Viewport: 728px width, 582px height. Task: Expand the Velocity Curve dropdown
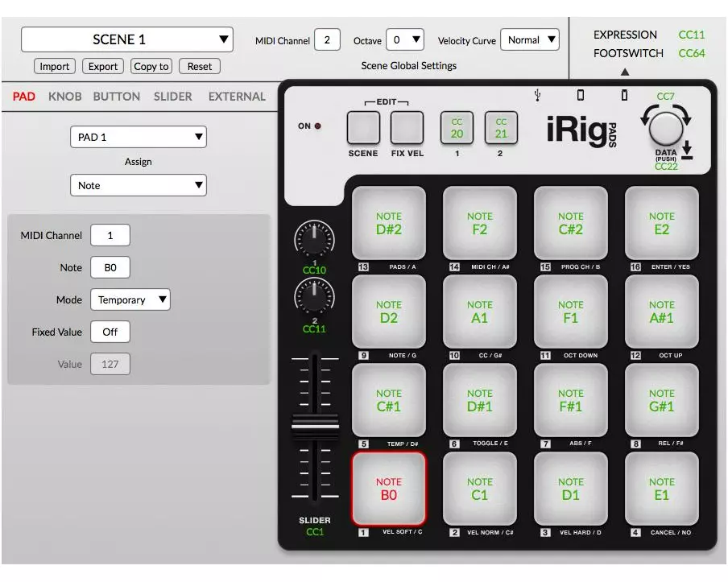pyautogui.click(x=529, y=39)
